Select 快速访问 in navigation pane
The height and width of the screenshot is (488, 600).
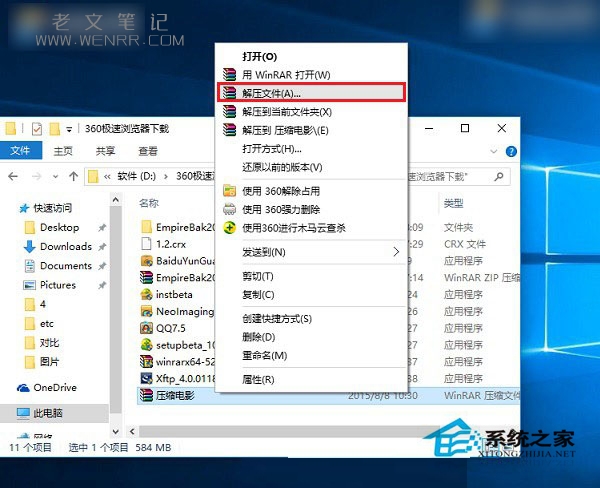pyautogui.click(x=53, y=208)
